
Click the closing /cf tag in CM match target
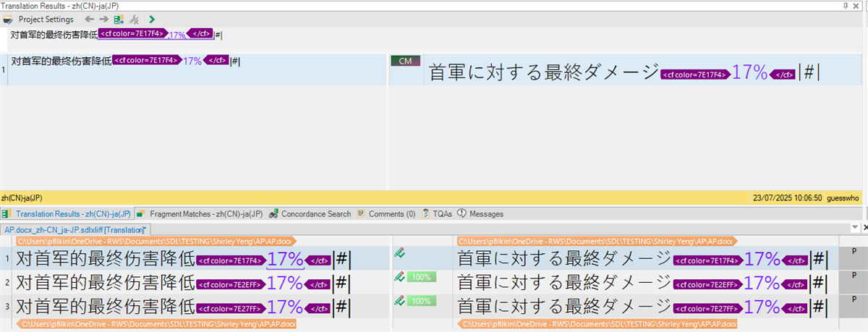[x=781, y=74]
